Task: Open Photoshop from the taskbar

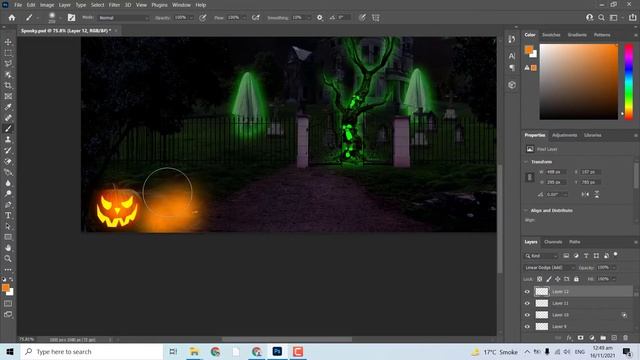Action: (x=277, y=351)
